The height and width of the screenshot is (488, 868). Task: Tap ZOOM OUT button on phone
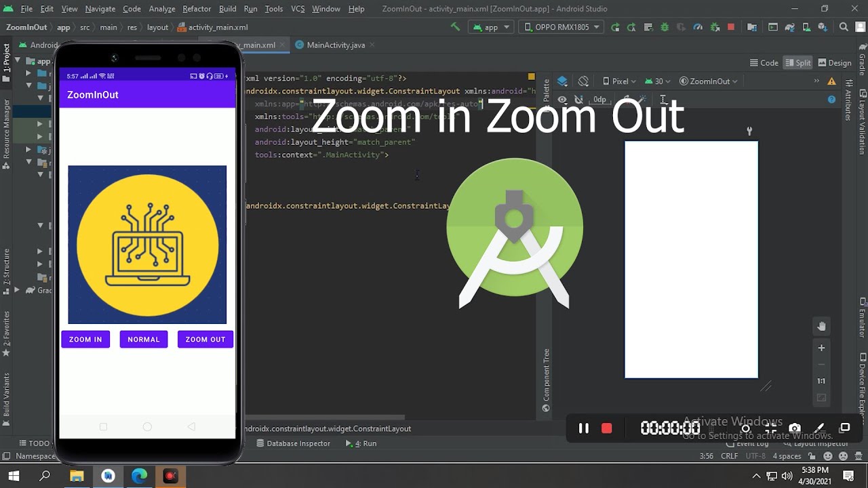205,340
